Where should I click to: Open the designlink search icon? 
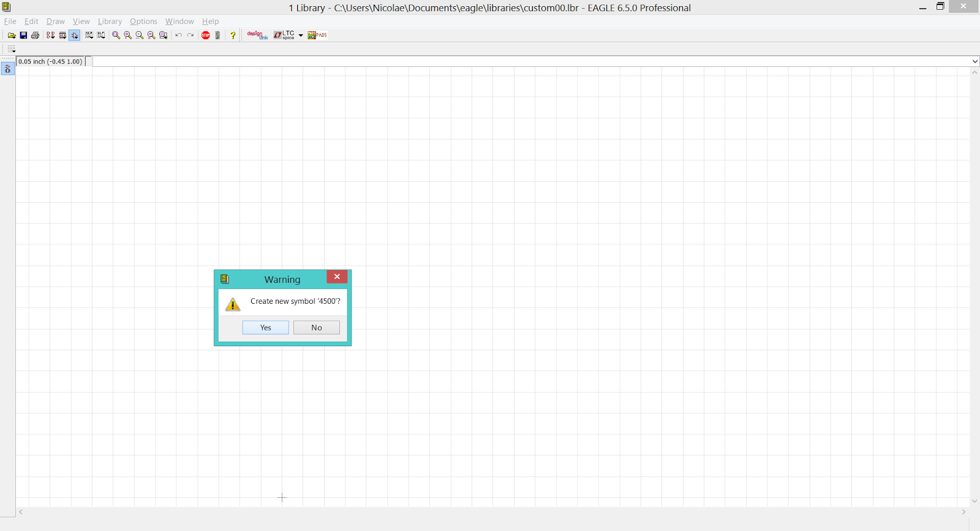(257, 36)
